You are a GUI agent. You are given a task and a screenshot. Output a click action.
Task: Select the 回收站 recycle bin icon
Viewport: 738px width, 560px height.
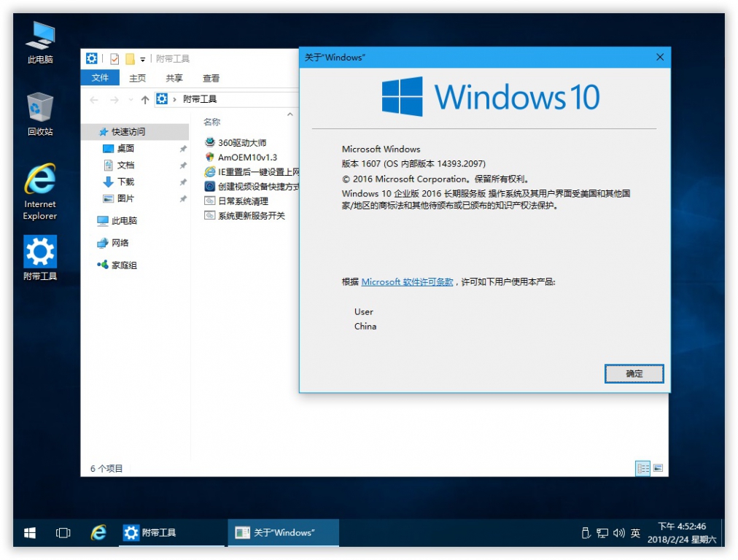(40, 114)
